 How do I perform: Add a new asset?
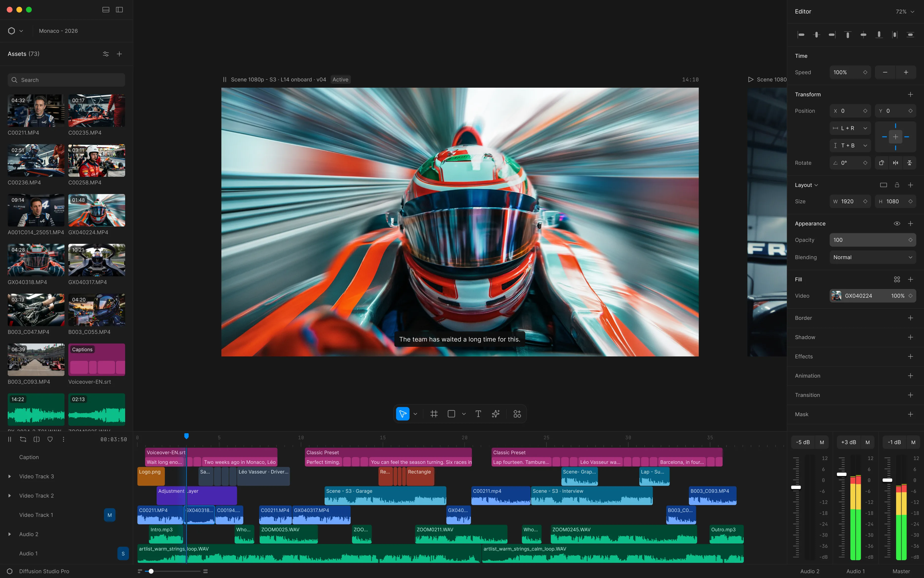tap(119, 54)
